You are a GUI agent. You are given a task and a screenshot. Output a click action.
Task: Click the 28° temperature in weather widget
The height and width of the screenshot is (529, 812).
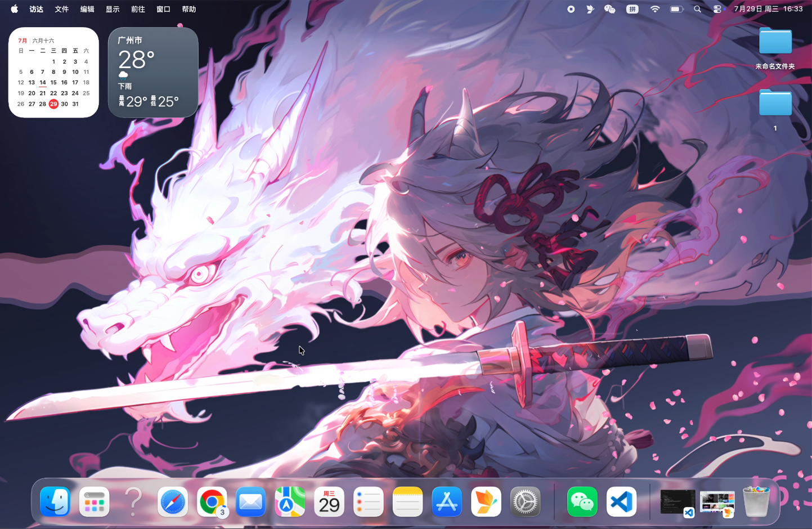(x=137, y=60)
